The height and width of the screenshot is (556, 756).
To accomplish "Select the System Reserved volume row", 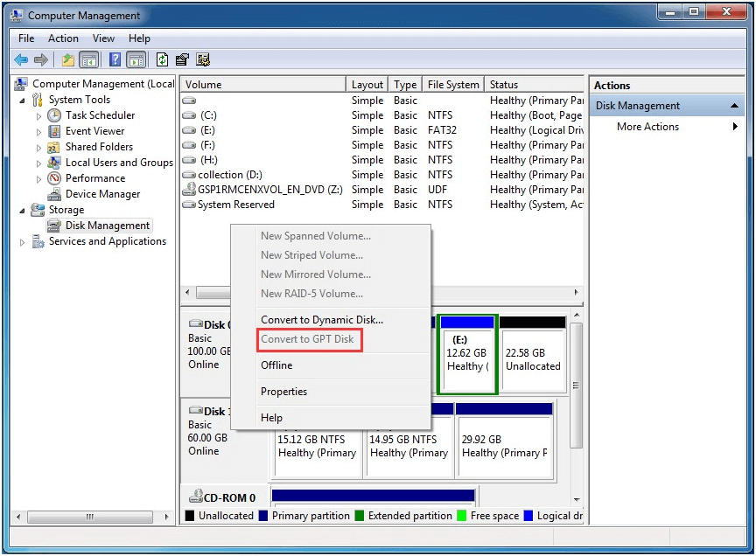I will 382,205.
